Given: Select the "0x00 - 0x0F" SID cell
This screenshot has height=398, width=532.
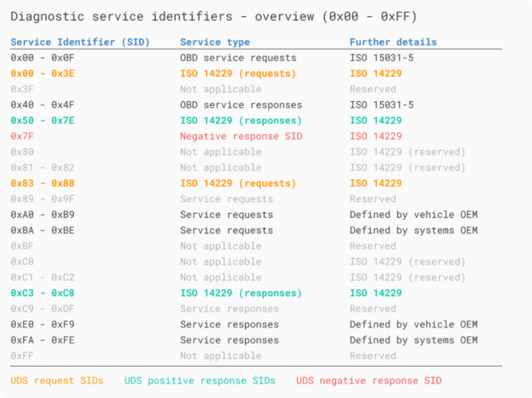Looking at the screenshot, I should click(43, 58).
